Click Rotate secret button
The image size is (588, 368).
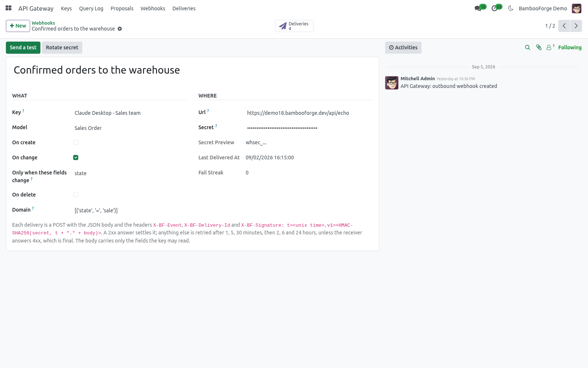62,47
